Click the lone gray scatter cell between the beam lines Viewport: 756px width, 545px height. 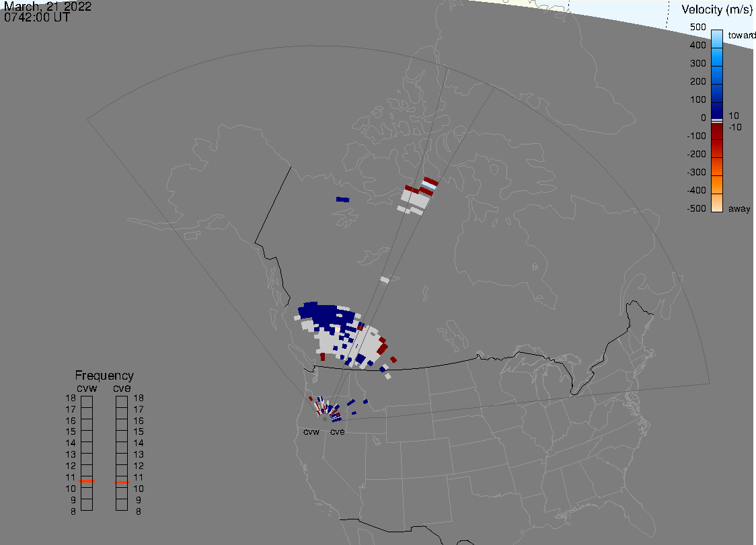tap(385, 280)
